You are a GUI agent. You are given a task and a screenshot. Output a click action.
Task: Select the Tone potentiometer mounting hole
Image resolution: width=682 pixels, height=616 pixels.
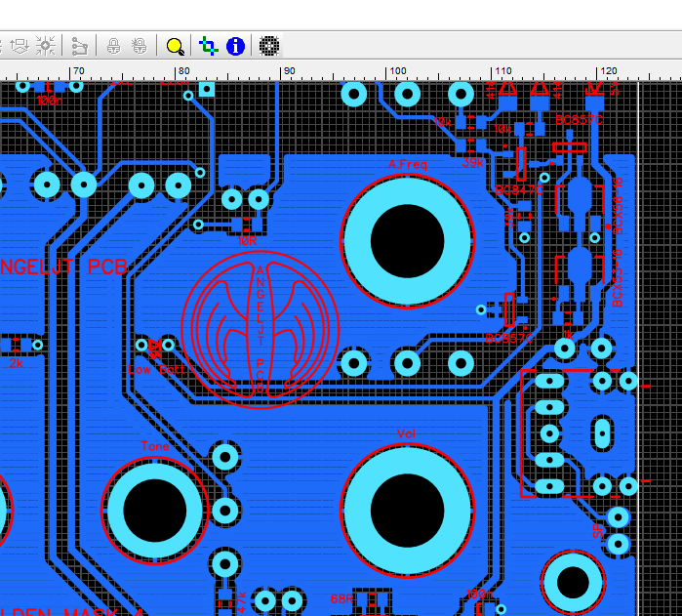click(154, 511)
